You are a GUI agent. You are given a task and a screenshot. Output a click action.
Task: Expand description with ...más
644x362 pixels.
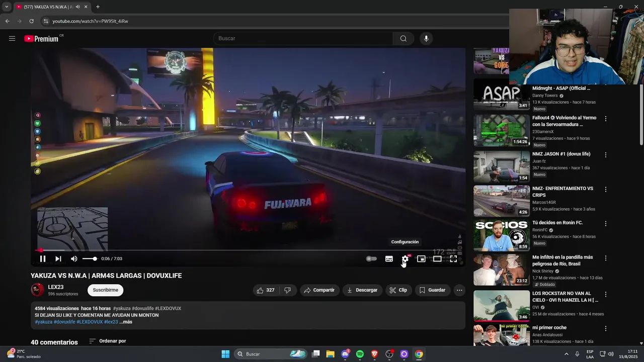point(126,322)
